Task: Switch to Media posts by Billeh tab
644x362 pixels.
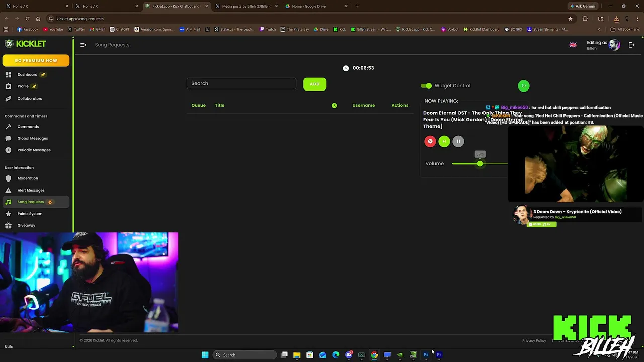Action: [247, 6]
